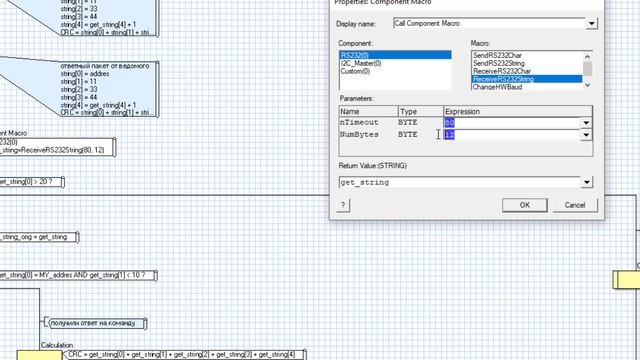640x360 pixels.
Task: Open the NumBytes expression dropdown
Action: click(x=586, y=135)
